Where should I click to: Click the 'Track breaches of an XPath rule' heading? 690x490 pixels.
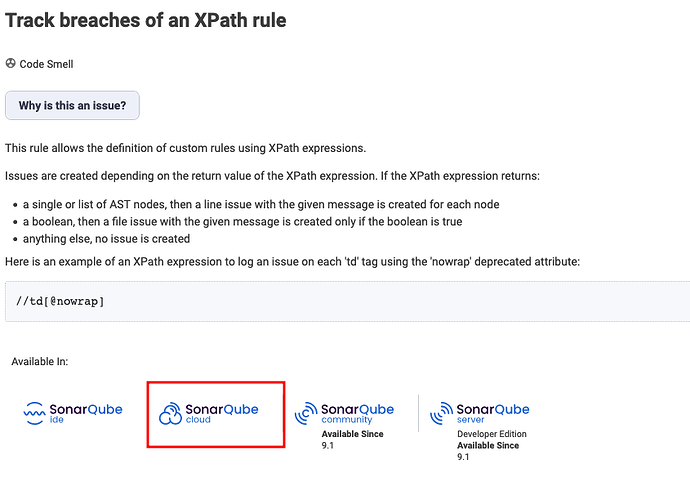pos(146,20)
